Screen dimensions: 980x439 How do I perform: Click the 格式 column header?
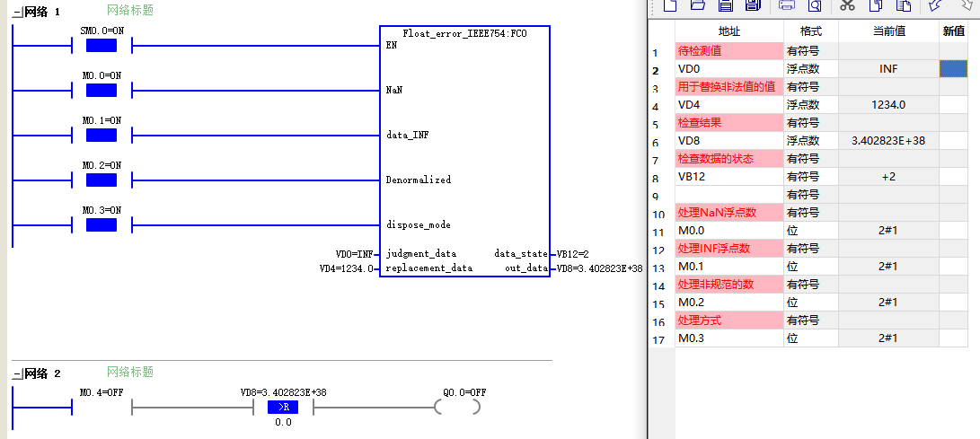811,31
